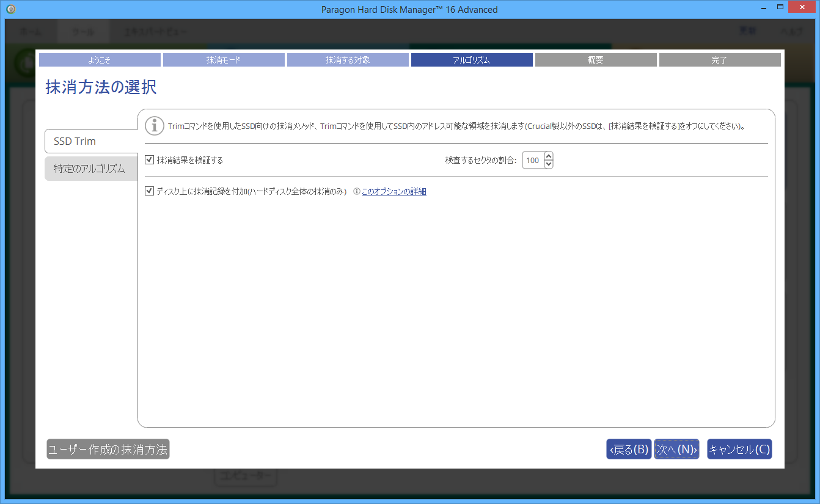Click the 抹消方法の選択 heading
The image size is (820, 504).
tap(101, 87)
